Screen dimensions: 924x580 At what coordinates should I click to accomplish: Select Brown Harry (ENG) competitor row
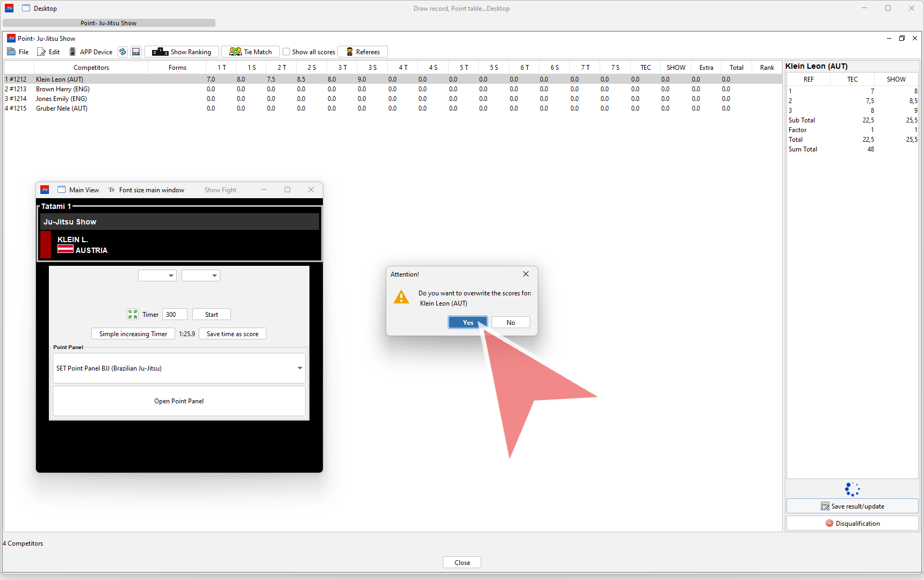tap(63, 89)
